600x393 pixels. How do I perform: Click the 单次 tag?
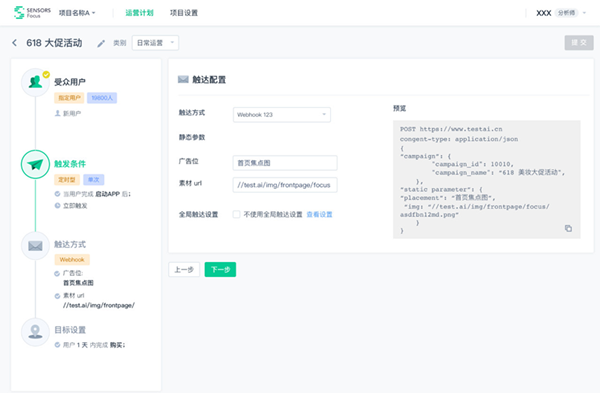tap(93, 179)
